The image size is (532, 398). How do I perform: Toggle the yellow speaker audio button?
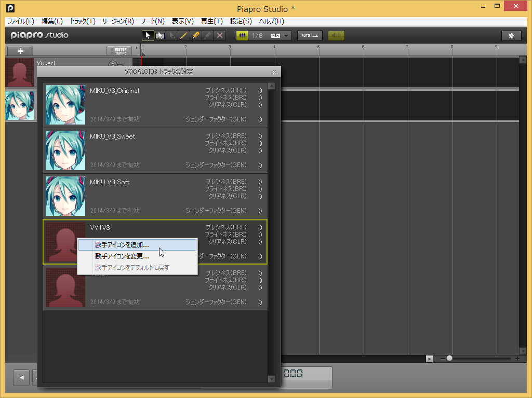[x=336, y=36]
